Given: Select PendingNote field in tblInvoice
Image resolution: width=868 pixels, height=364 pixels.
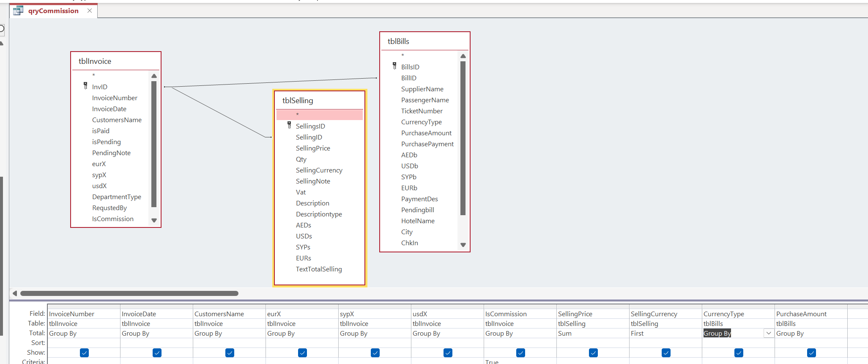Looking at the screenshot, I should 111,153.
